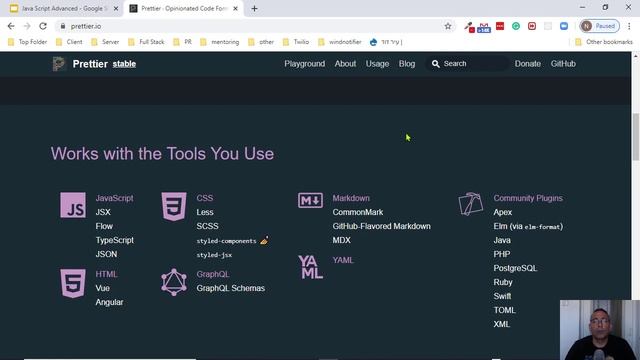Open the Gmail extension icon

coord(484,27)
